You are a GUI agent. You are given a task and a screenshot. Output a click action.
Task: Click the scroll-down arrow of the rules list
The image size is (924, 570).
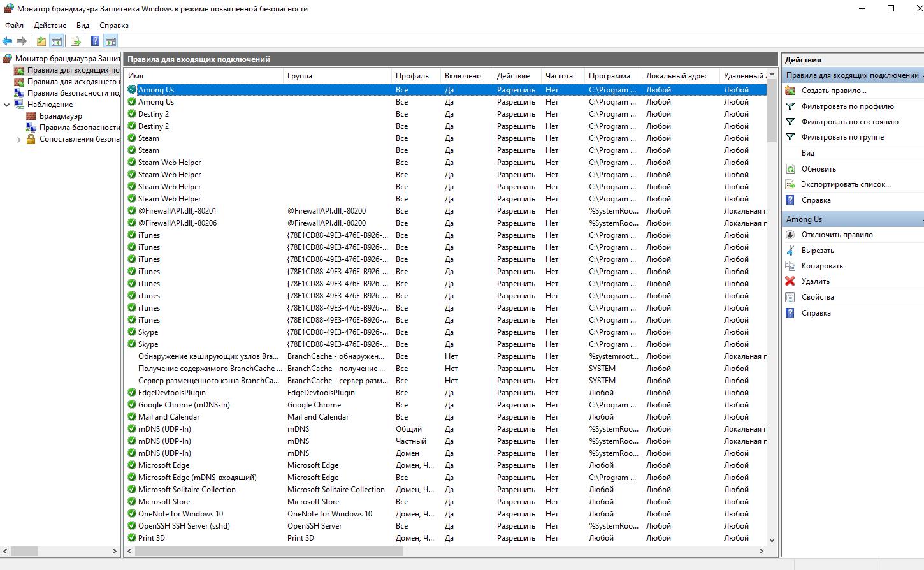click(x=772, y=539)
